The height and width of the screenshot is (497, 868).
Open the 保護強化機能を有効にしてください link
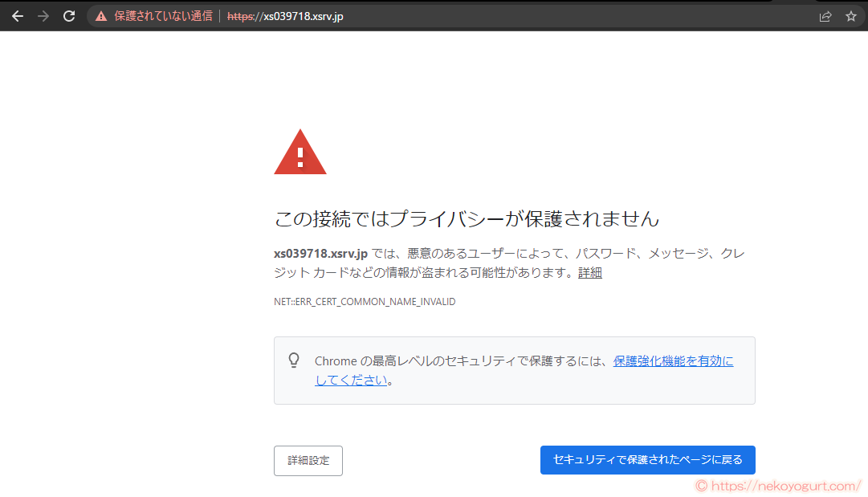tap(673, 361)
